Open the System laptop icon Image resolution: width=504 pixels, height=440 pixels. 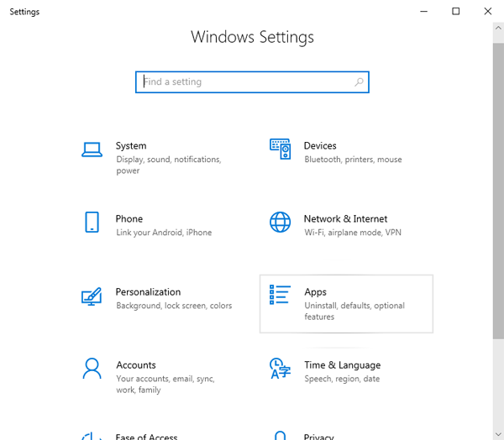coord(92,149)
